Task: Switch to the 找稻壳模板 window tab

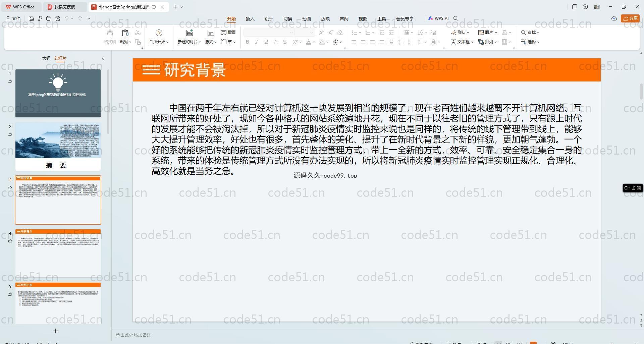Action: (x=65, y=7)
